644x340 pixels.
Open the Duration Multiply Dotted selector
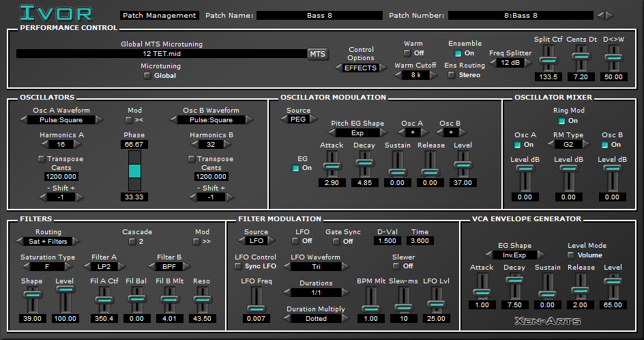tap(316, 319)
